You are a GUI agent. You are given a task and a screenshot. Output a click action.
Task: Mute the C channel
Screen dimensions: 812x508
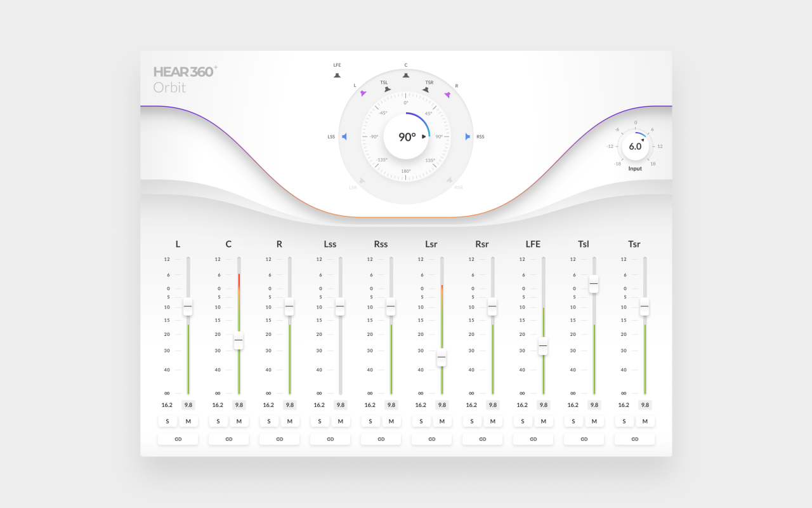(x=239, y=422)
